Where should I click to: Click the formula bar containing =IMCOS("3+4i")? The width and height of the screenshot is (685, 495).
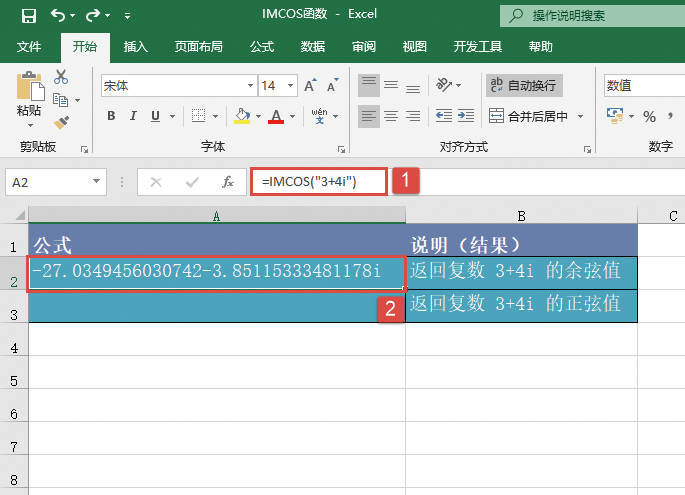click(x=318, y=182)
